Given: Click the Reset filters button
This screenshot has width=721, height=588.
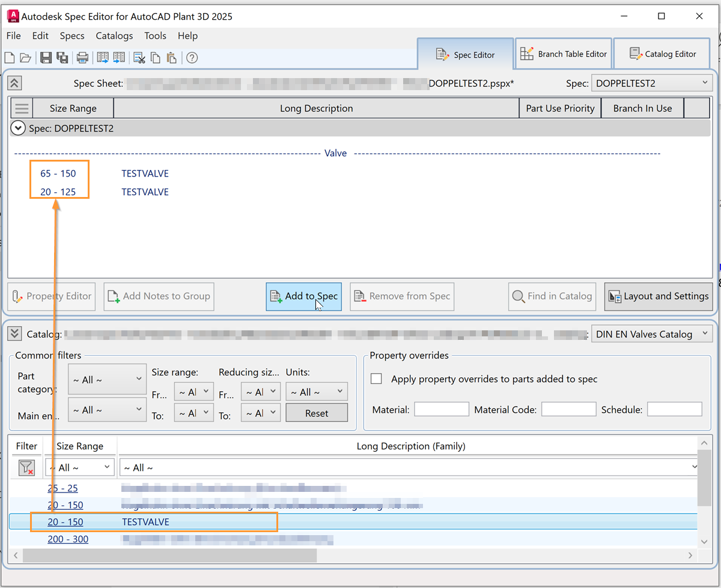Looking at the screenshot, I should 317,413.
